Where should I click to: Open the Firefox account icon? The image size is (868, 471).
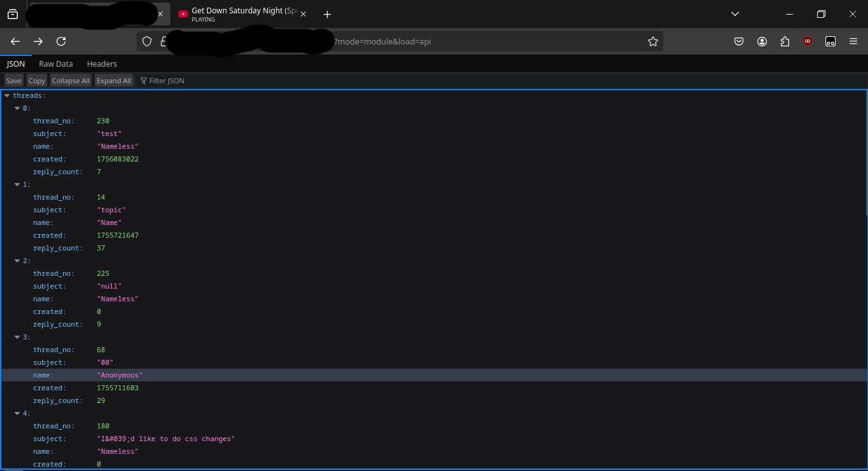tap(762, 41)
